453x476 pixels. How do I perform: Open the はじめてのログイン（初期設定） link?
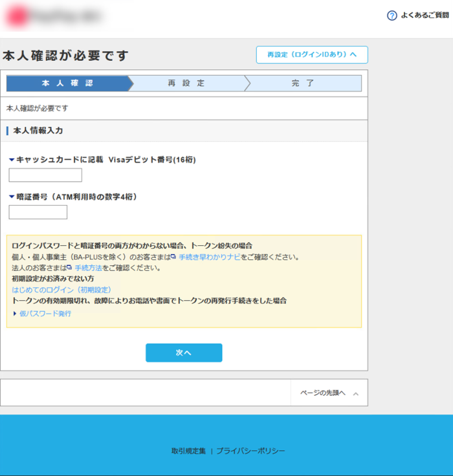click(61, 290)
